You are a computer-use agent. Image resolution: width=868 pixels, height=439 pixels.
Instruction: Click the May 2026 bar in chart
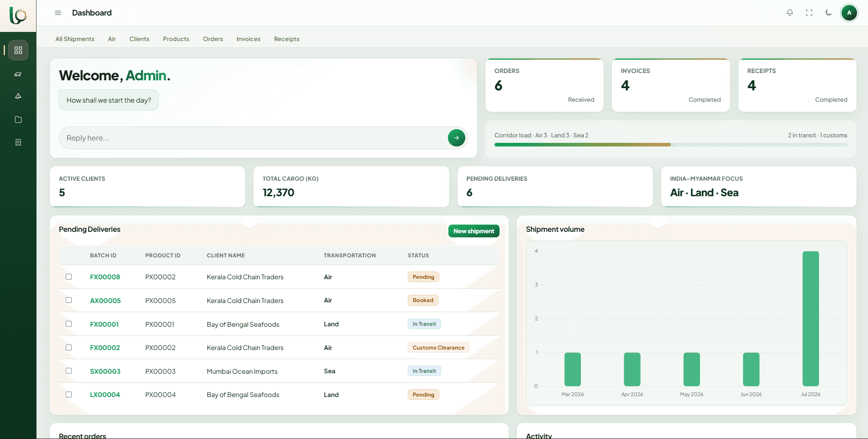692,369
